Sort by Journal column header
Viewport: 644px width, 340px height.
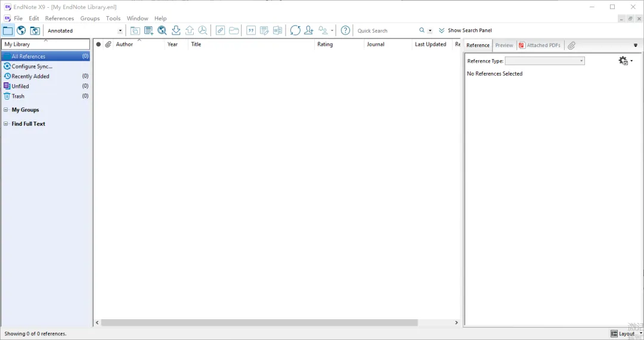(x=388, y=44)
